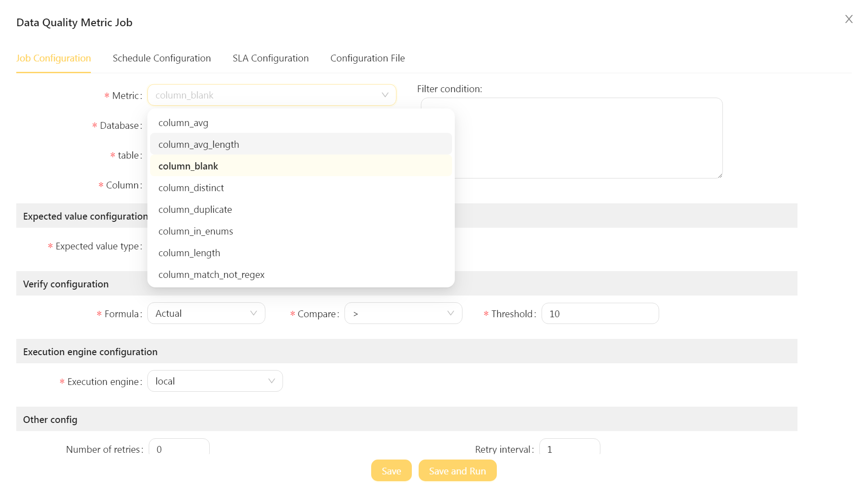This screenshot has width=868, height=488.
Task: Click the Save and Run button
Action: click(x=457, y=471)
